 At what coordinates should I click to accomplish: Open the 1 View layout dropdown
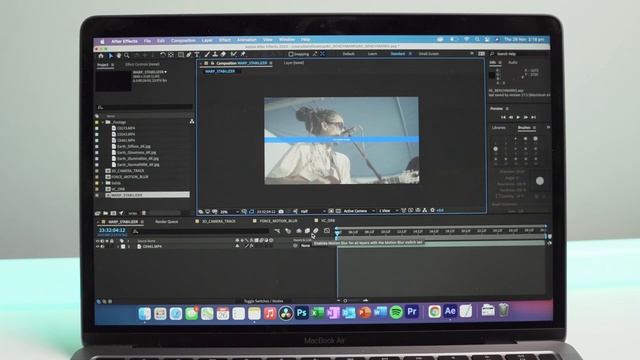pos(388,211)
